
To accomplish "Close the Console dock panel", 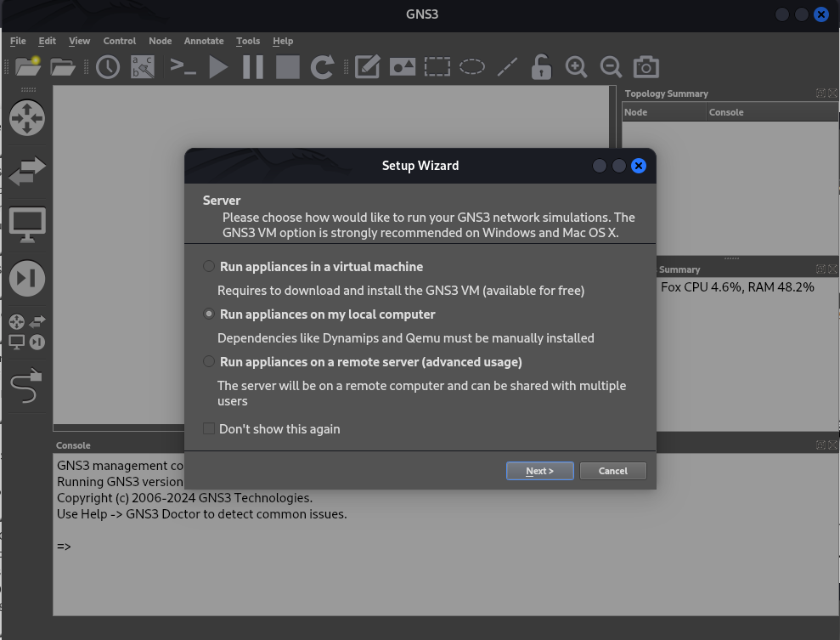I will (832, 445).
